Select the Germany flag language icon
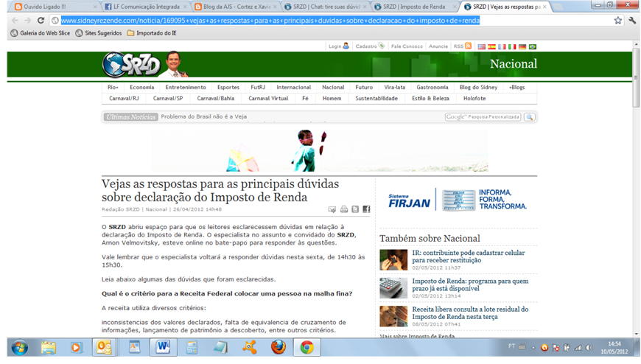 tap(522, 46)
